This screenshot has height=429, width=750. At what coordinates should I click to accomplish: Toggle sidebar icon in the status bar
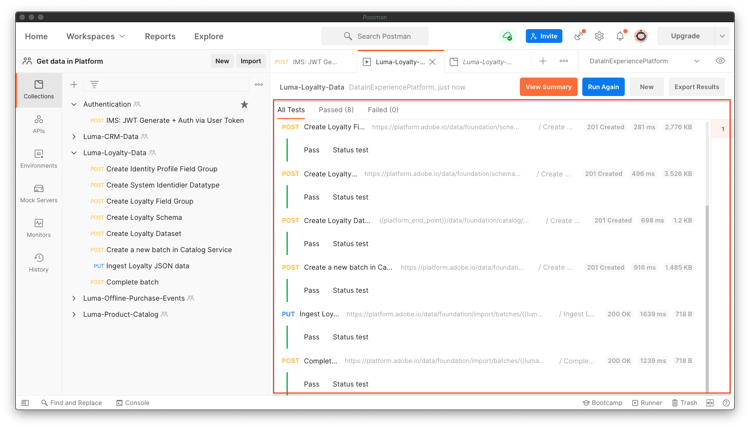click(x=25, y=403)
